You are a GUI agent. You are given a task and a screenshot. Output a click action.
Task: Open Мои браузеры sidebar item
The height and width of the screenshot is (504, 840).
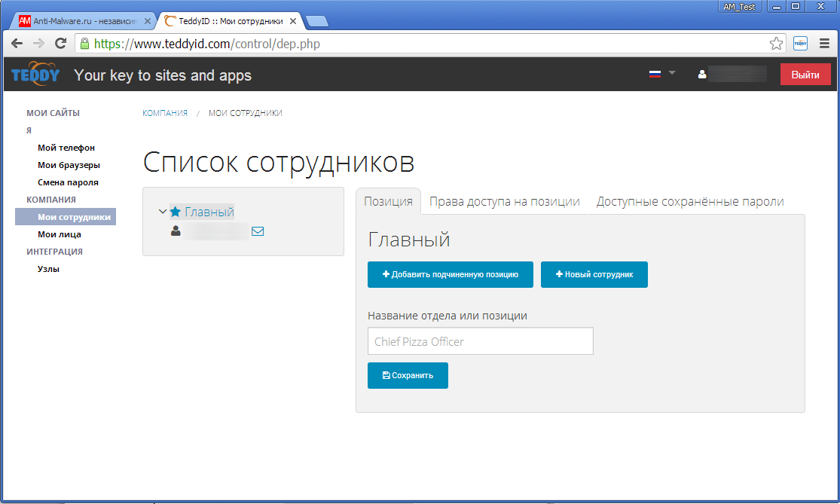[69, 165]
